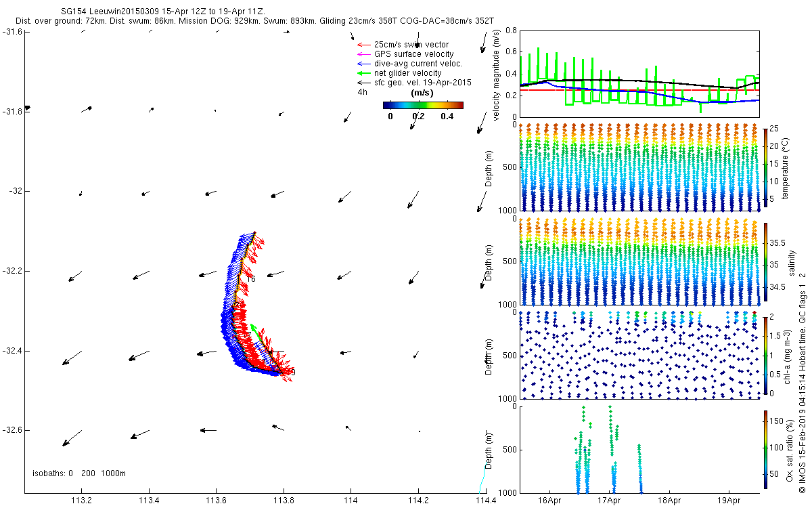
Task: Click the green net glider velocity legend arrow
Action: pyautogui.click(x=363, y=73)
